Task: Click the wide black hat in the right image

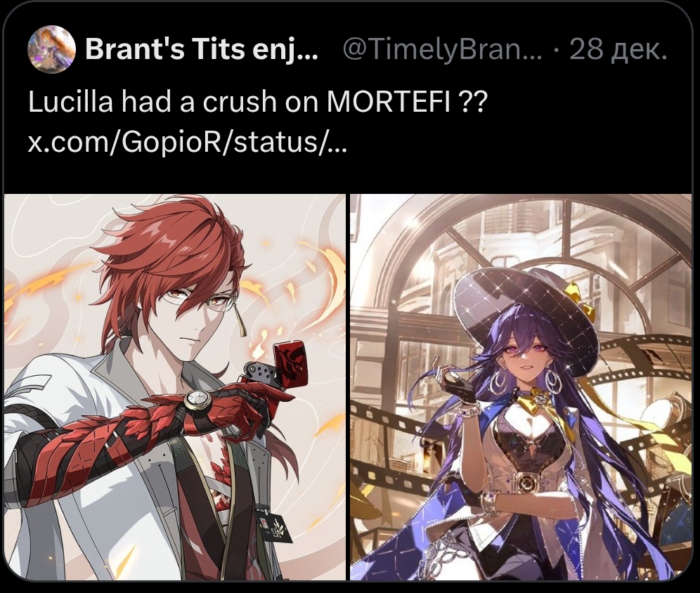Action: 526,311
